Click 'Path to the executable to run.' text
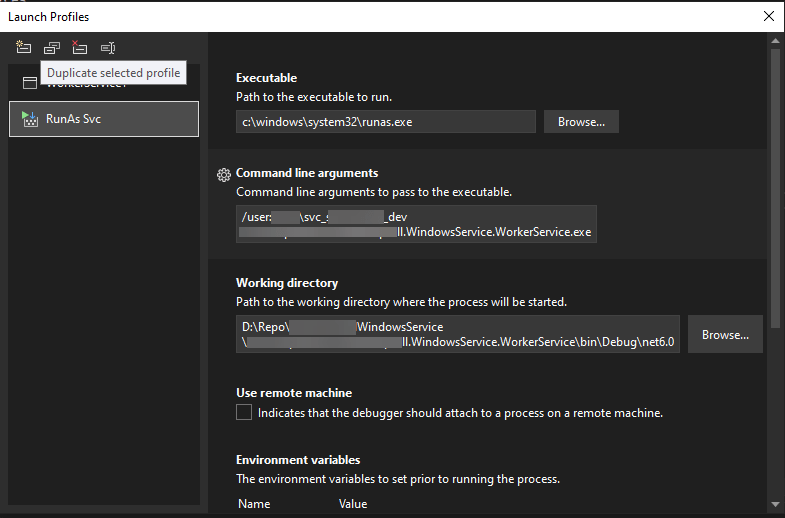The width and height of the screenshot is (785, 518). coord(314,97)
